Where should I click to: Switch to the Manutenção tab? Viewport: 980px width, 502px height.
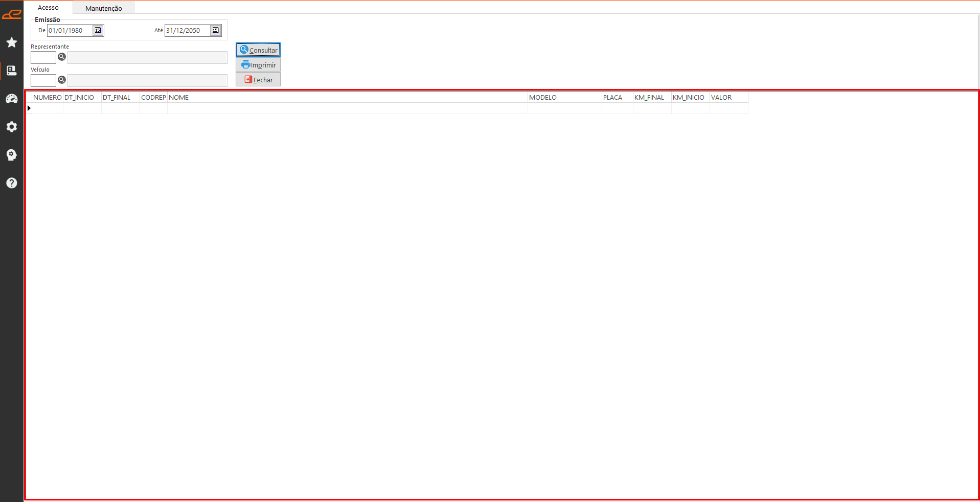pyautogui.click(x=103, y=8)
